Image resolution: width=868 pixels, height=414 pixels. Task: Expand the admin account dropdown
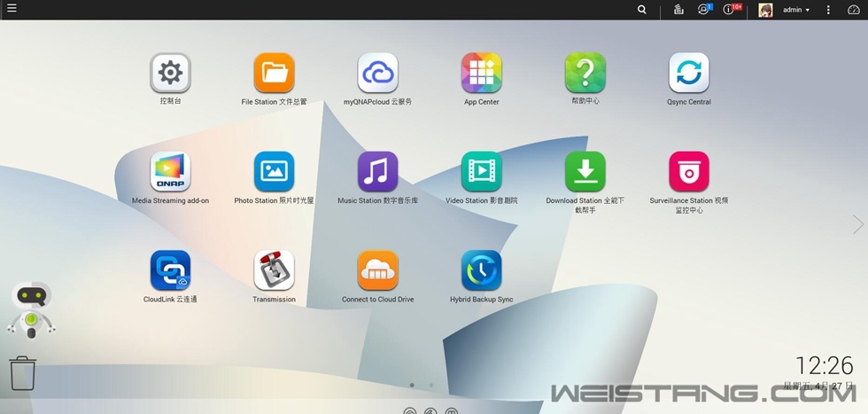tap(796, 10)
